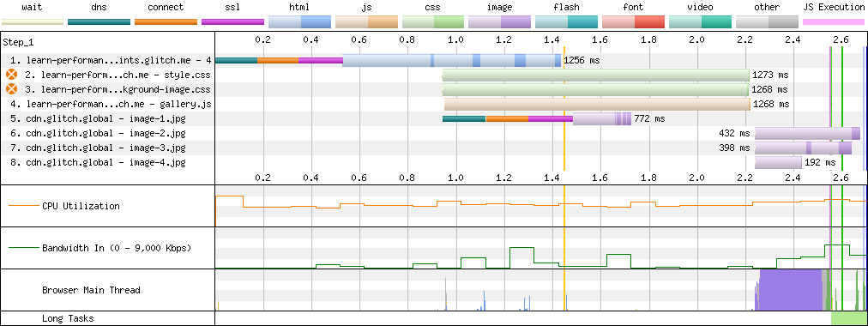This screenshot has height=326, width=868.
Task: Click the video legend color swatch
Action: pyautogui.click(x=700, y=22)
